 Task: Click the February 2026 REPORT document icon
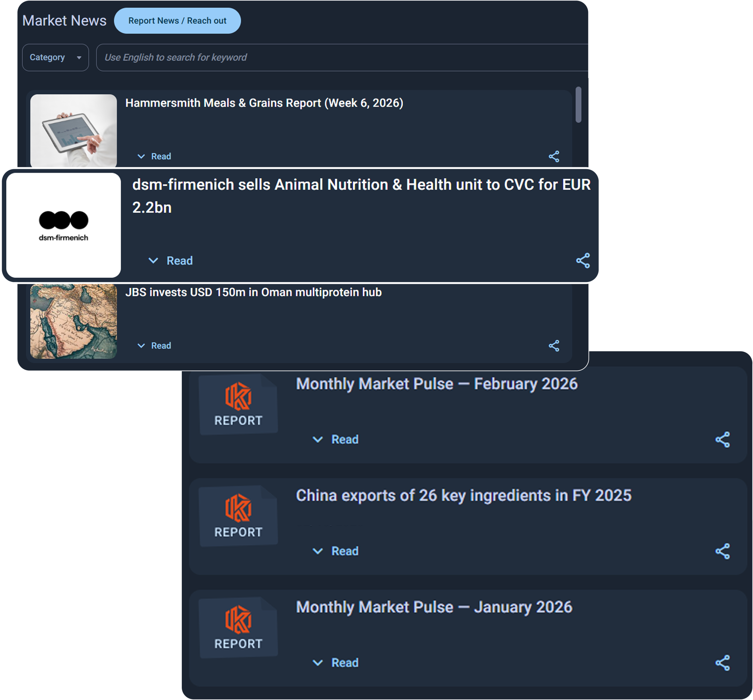[238, 404]
